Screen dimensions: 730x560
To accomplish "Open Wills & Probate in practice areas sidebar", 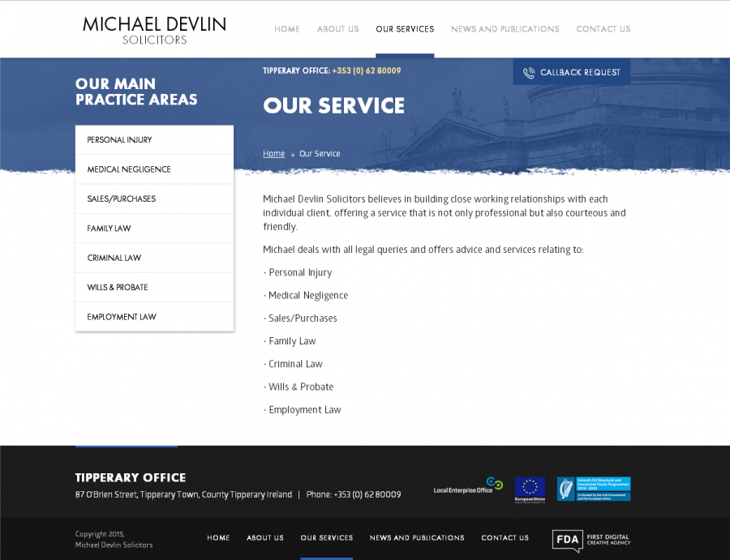I will click(155, 288).
